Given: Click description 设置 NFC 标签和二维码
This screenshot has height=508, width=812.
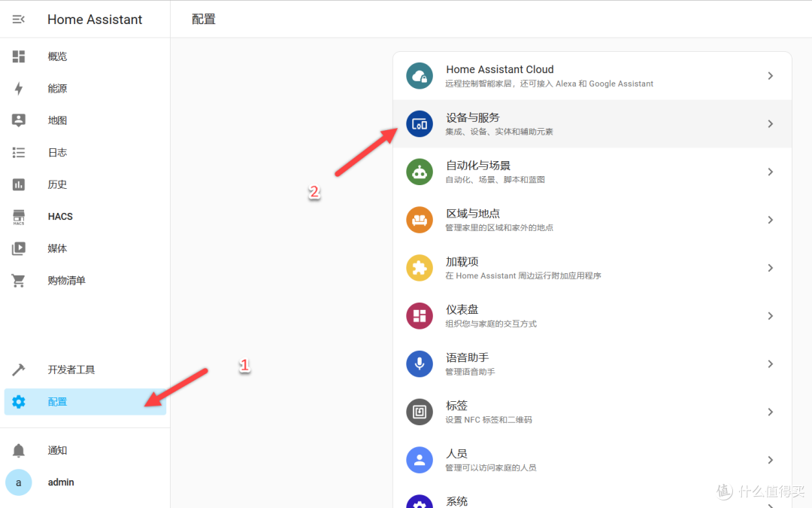Looking at the screenshot, I should 489,420.
